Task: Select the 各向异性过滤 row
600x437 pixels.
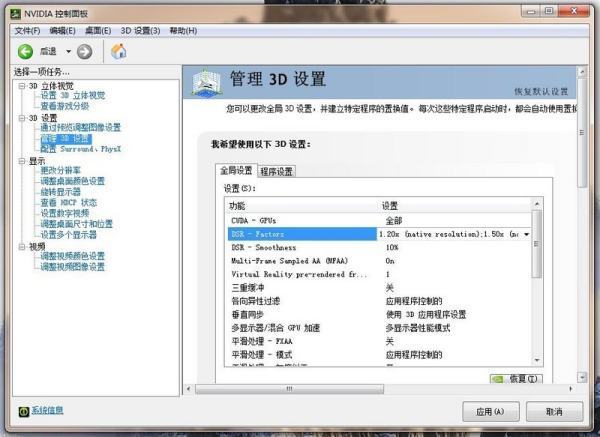Action: click(x=379, y=301)
